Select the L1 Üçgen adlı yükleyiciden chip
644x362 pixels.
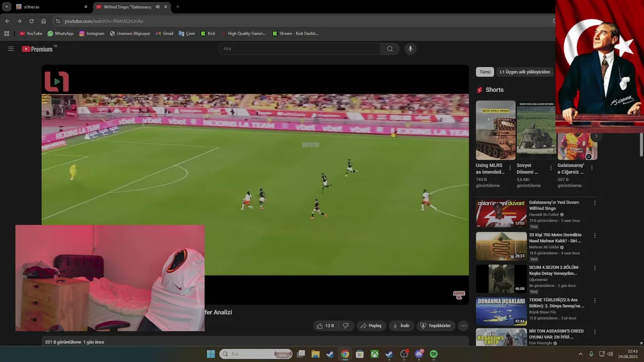click(525, 72)
